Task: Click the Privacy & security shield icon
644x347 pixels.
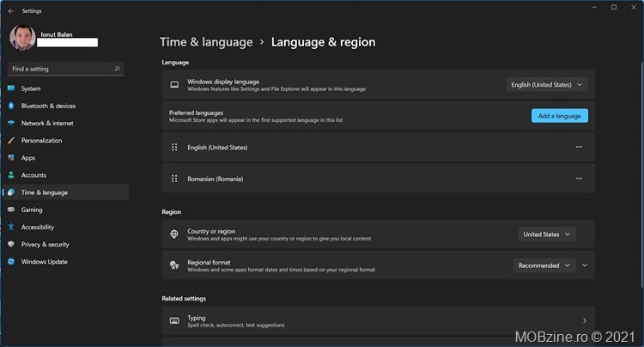Action: click(x=11, y=244)
